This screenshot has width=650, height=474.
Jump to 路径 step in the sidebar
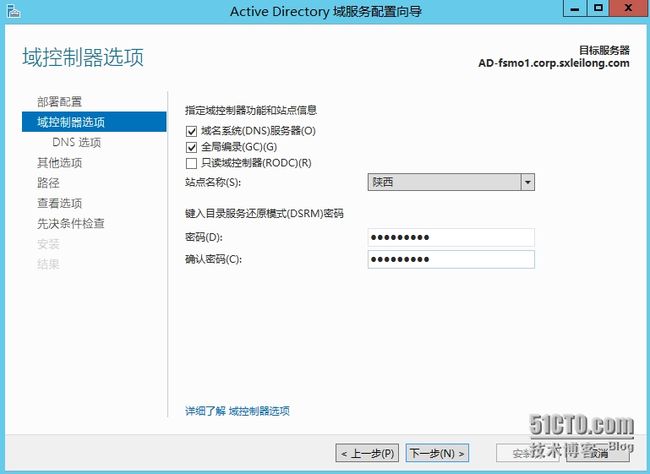click(48, 183)
